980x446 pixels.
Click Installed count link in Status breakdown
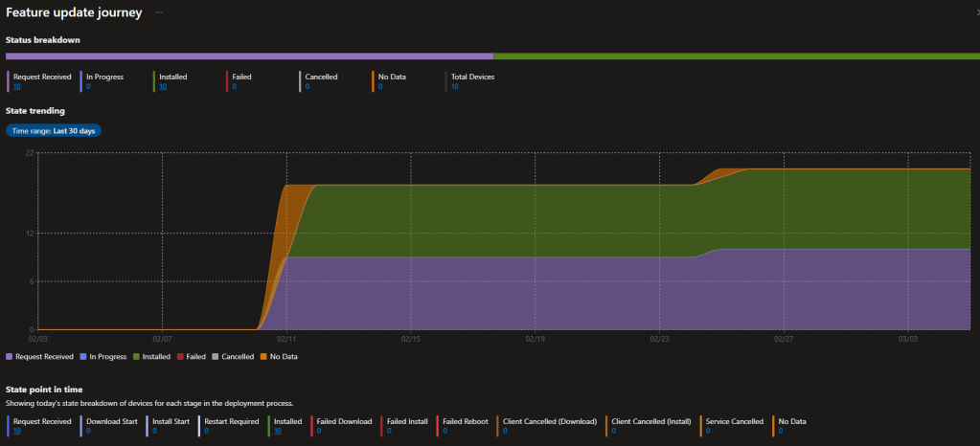pyautogui.click(x=162, y=86)
